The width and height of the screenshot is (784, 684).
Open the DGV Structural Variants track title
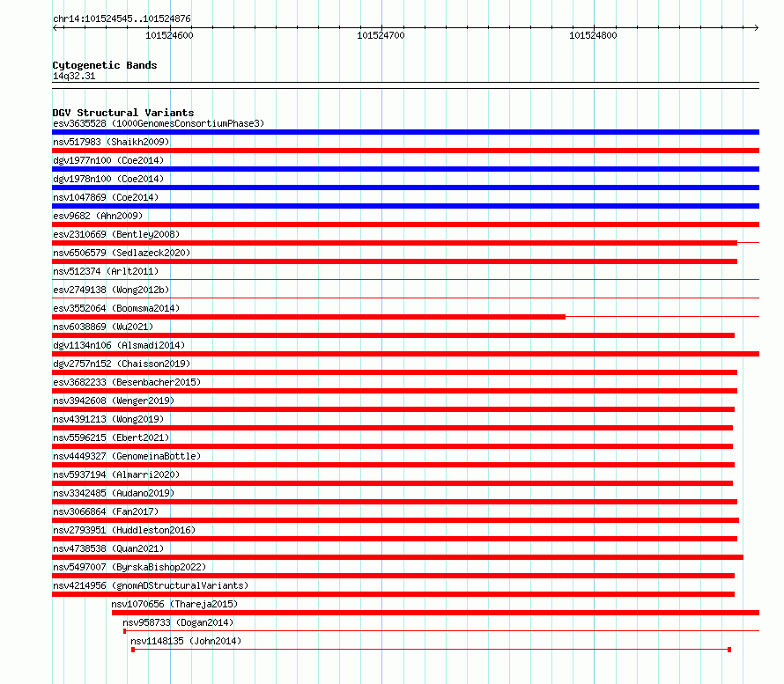point(123,113)
